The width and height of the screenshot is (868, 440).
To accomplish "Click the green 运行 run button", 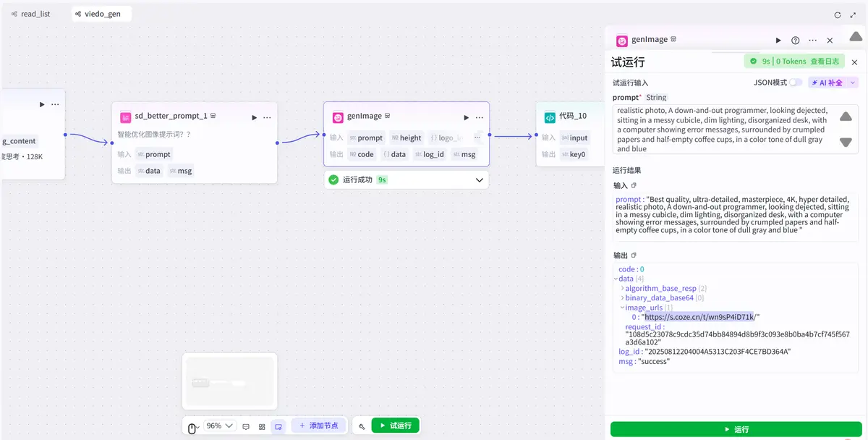I will pyautogui.click(x=735, y=429).
